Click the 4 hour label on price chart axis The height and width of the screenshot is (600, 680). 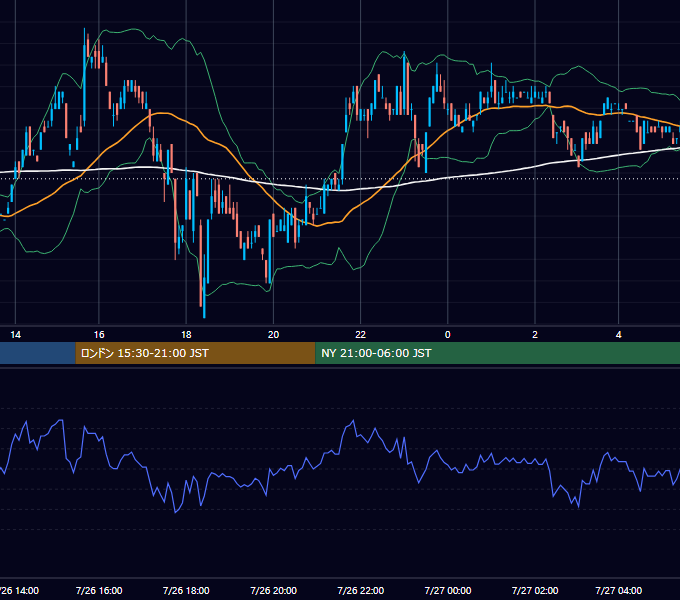pyautogui.click(x=618, y=335)
